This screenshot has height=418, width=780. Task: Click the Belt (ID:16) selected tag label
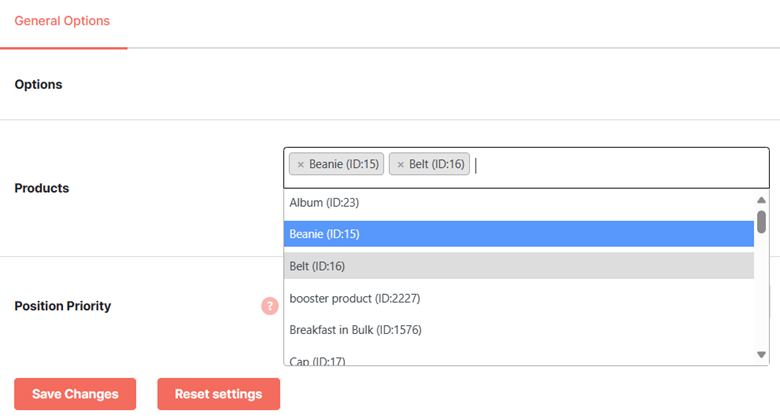[437, 164]
